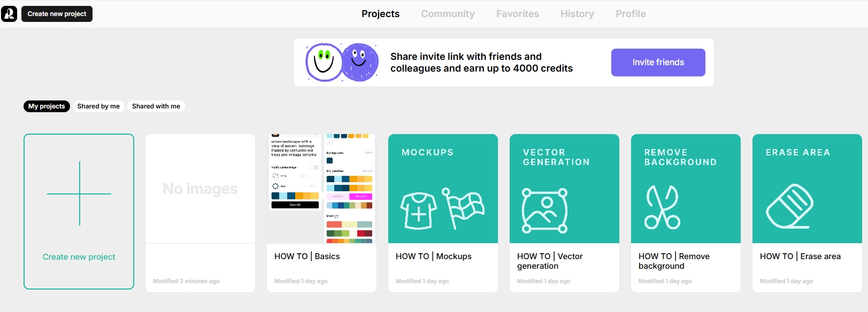Show projects Shared with me
Image resolution: width=868 pixels, height=312 pixels.
[x=156, y=106]
